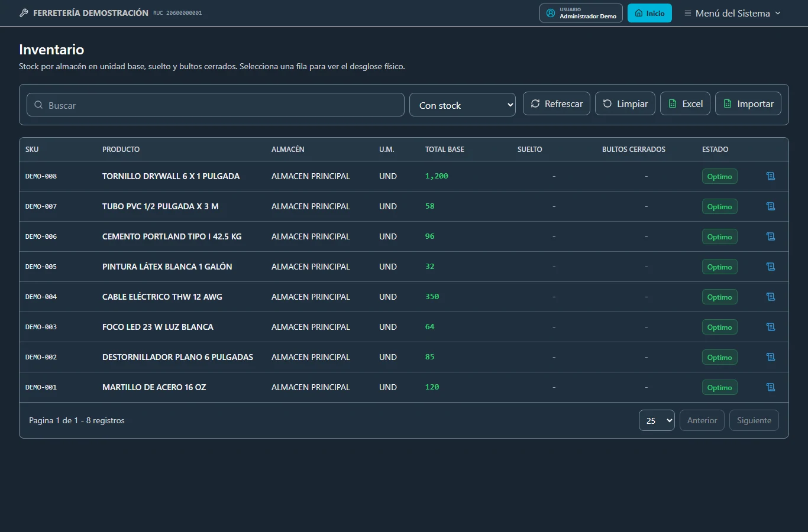
Task: Open detail icon for TORNILLO DRYWALL row
Action: tap(770, 176)
